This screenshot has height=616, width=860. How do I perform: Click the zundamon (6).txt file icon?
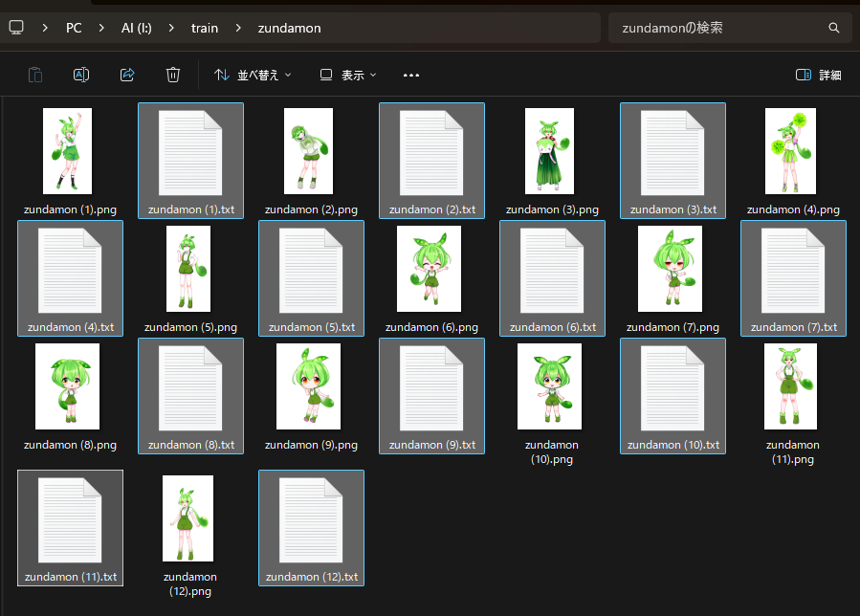point(552,271)
